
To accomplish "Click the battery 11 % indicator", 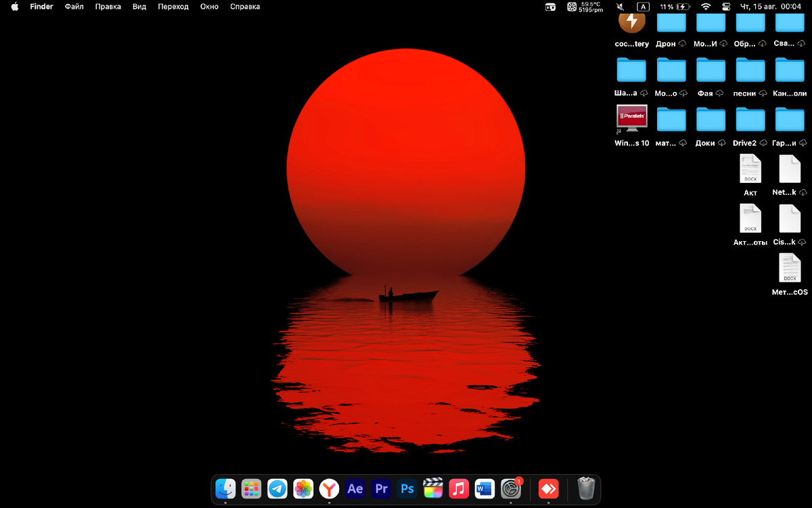I will coord(674,7).
